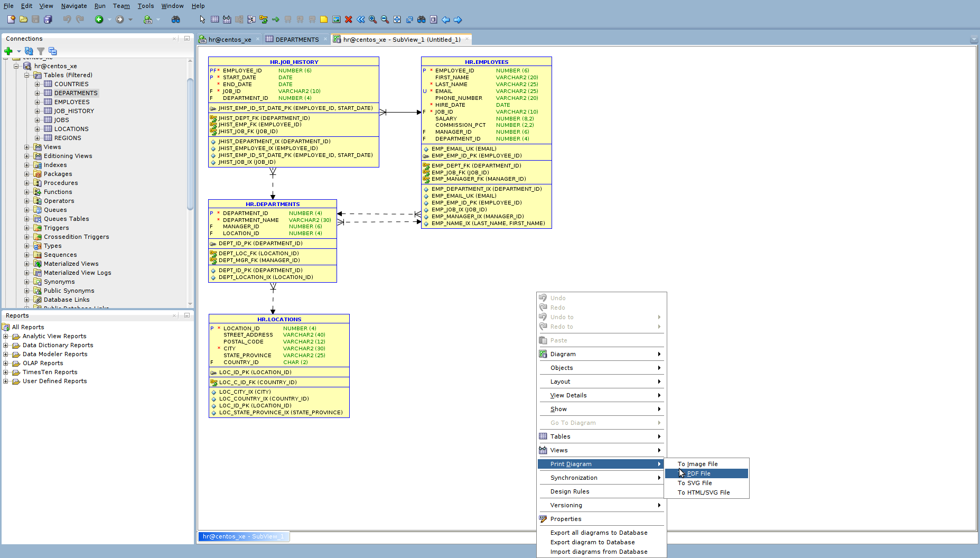Screen dimensions: 980x558
Task: Choose To HTML/SVG File option
Action: pyautogui.click(x=706, y=492)
